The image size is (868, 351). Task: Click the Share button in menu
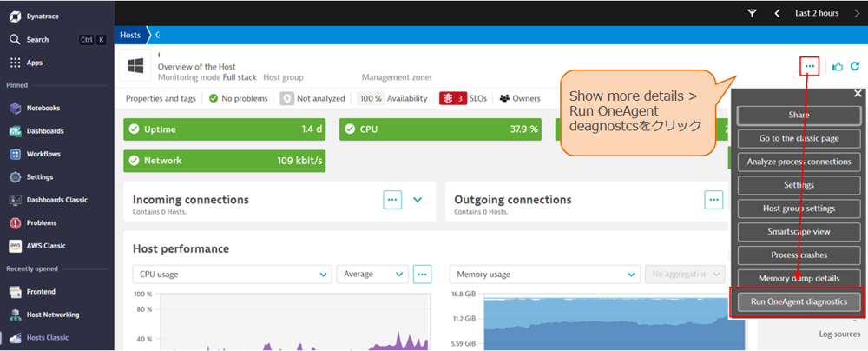[798, 115]
